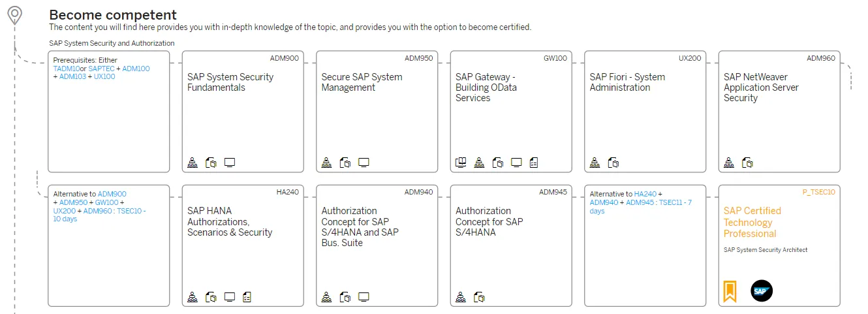Open ADM900 link in the Alternative box
Viewport: 868px width, 314px height.
(x=112, y=194)
